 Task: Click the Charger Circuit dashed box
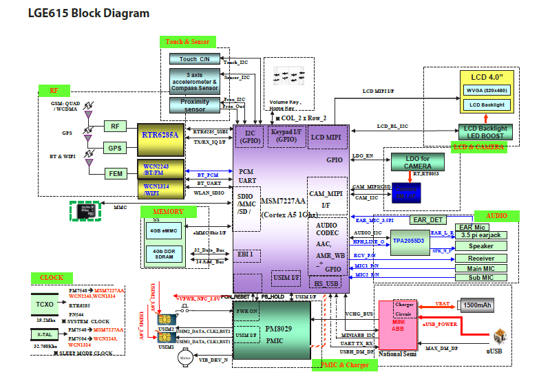[405, 309]
